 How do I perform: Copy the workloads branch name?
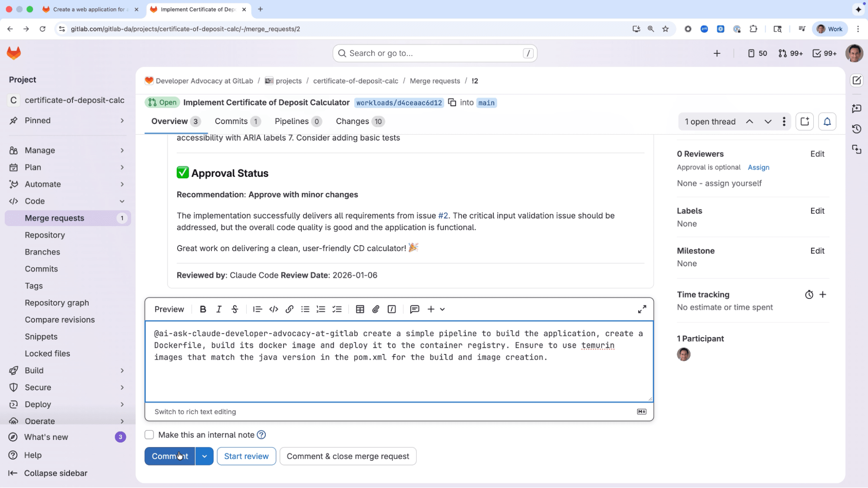tap(452, 103)
